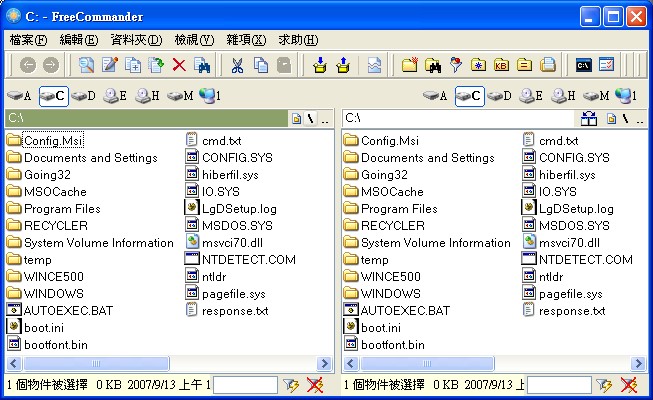The width and height of the screenshot is (653, 400).
Task: Open the Settings checklist icon
Action: coord(606,65)
